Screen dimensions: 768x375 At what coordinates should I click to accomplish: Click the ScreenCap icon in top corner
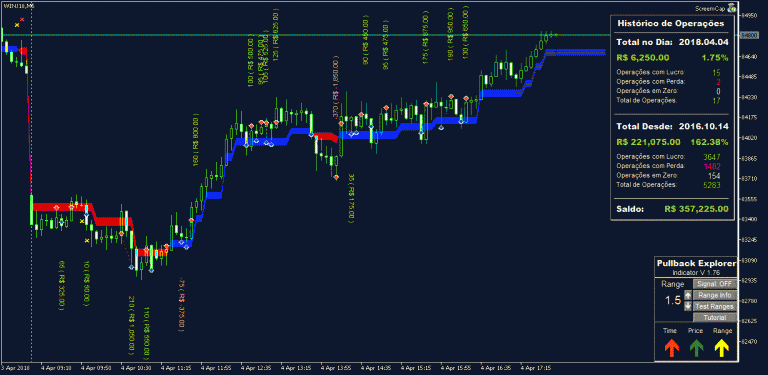732,8
